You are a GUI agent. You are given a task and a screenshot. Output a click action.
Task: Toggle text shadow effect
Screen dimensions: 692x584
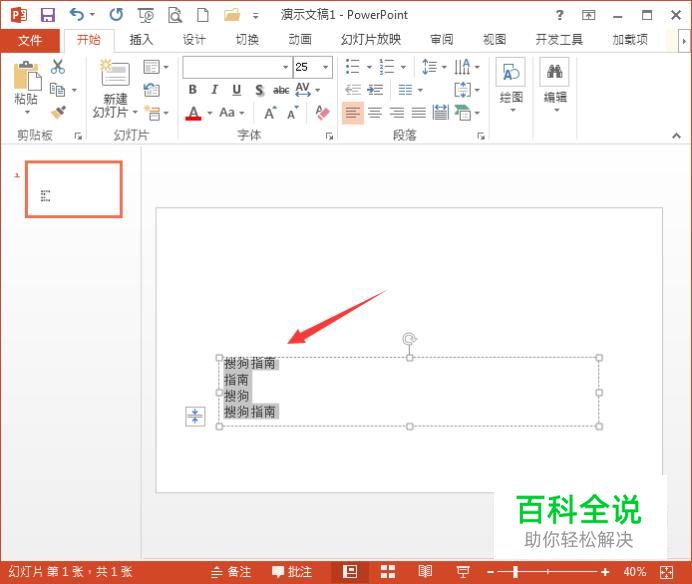tap(259, 90)
